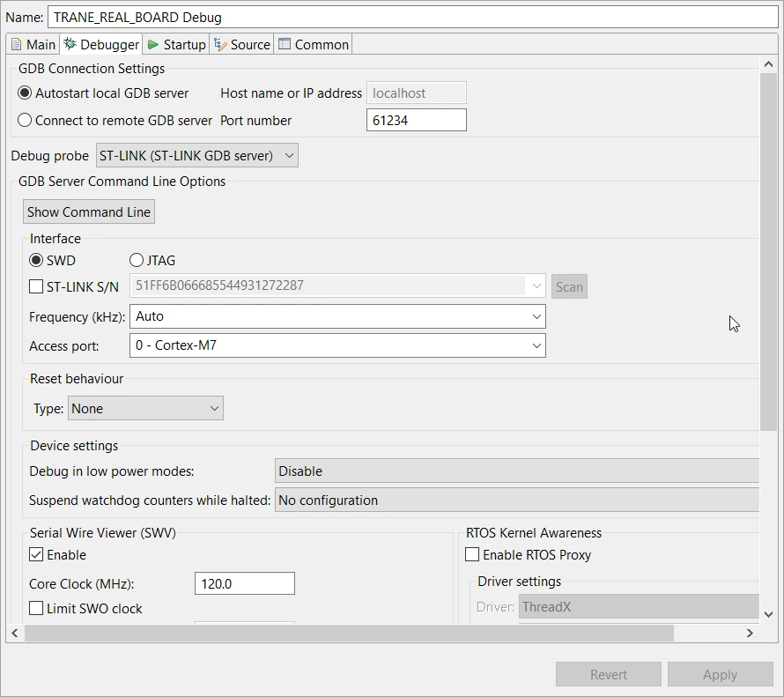784x697 pixels.
Task: Select Connect to remote GDB server
Action: point(115,121)
